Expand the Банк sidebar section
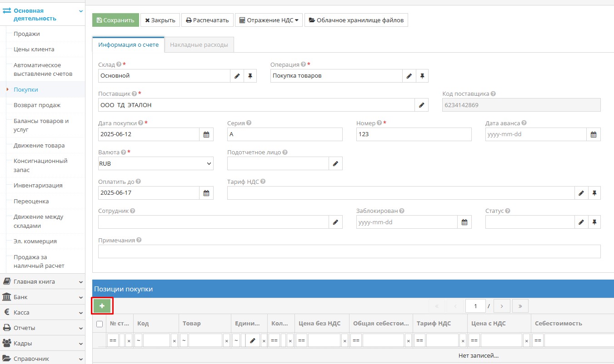 42,297
